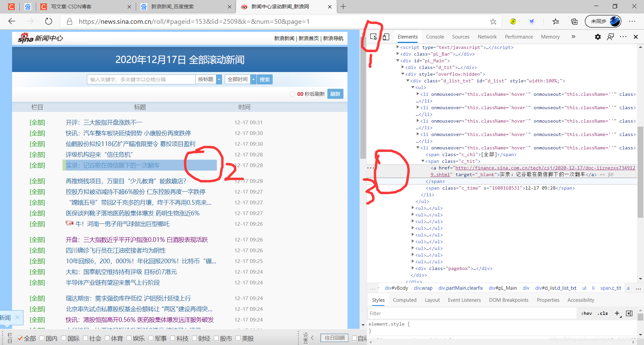
Task: Check the 军事 category checkbox
Action: point(151,338)
